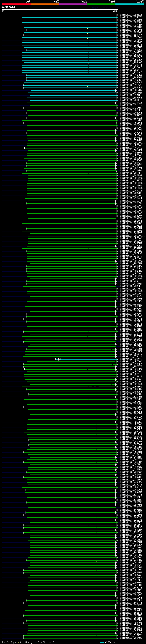Open hit UniRef100_Q94B78
Image resolution: width=146 pixels, height=644 pixels.
(131, 17)
